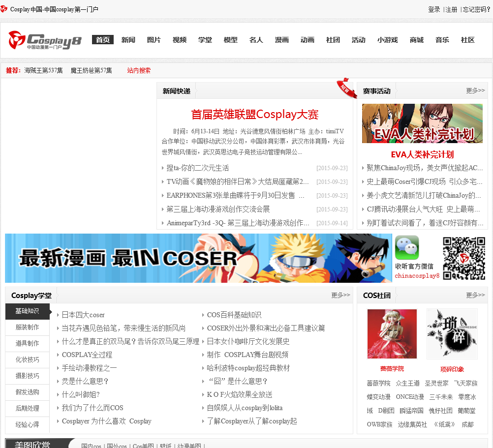
Task: Open club link ONCE动漫
Action: (x=410, y=397)
